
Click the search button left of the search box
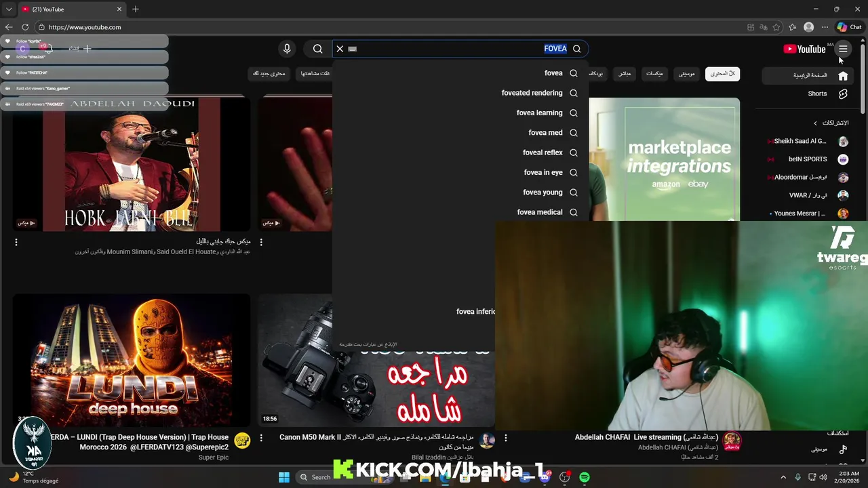coord(317,49)
